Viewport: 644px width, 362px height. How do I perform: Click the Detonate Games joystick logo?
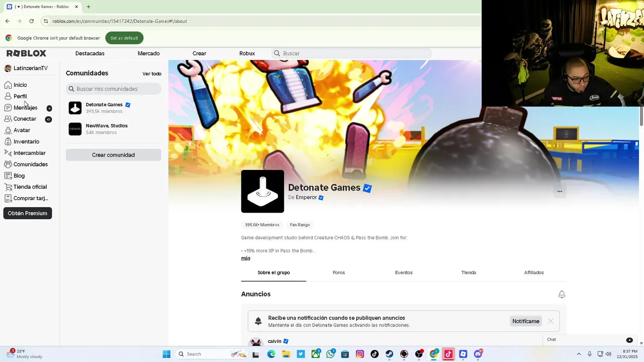262,191
